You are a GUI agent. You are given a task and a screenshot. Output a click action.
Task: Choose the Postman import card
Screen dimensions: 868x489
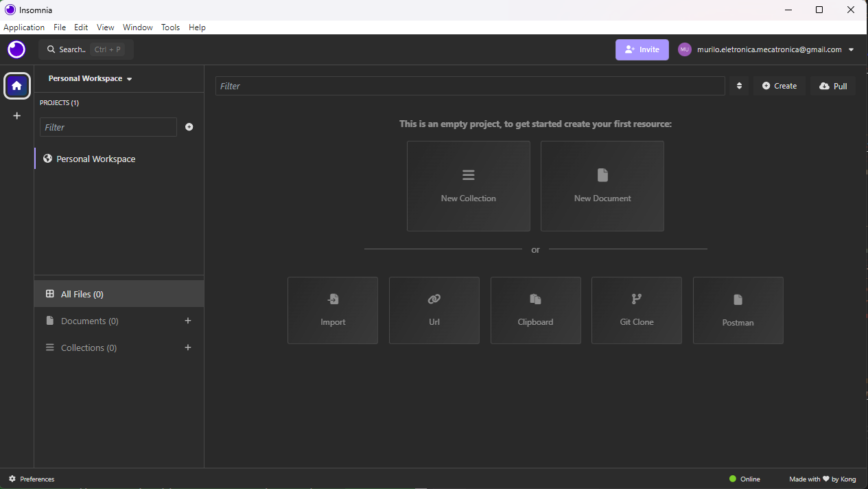pyautogui.click(x=738, y=310)
